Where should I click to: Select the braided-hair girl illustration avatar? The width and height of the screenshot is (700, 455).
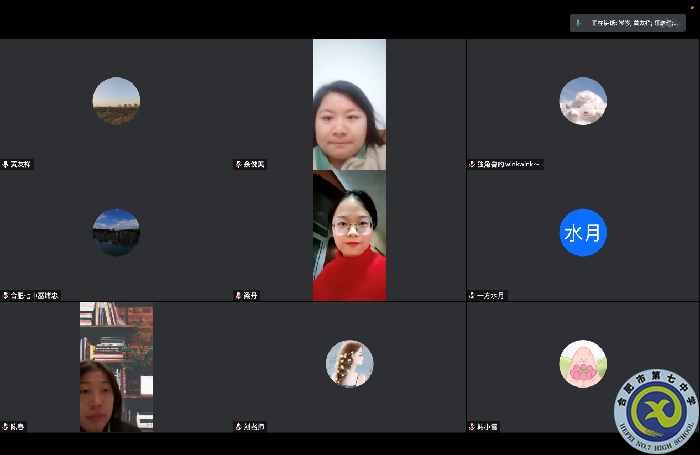tap(350, 364)
